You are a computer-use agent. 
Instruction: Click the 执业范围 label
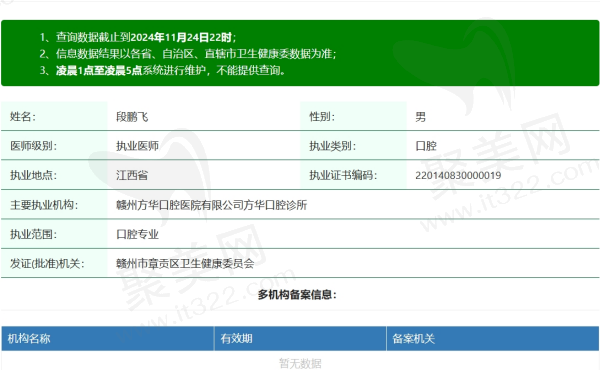click(33, 234)
